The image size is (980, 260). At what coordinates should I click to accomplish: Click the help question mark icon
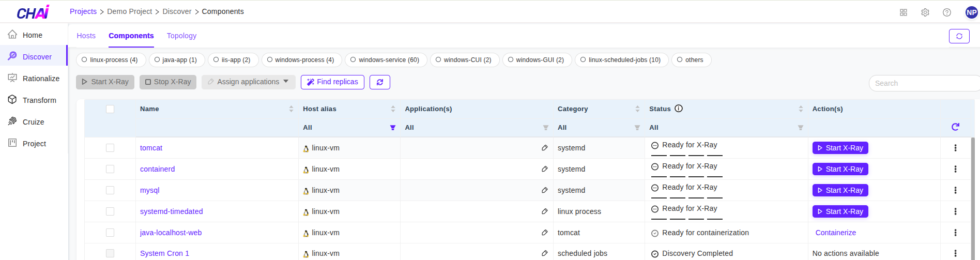click(x=946, y=12)
